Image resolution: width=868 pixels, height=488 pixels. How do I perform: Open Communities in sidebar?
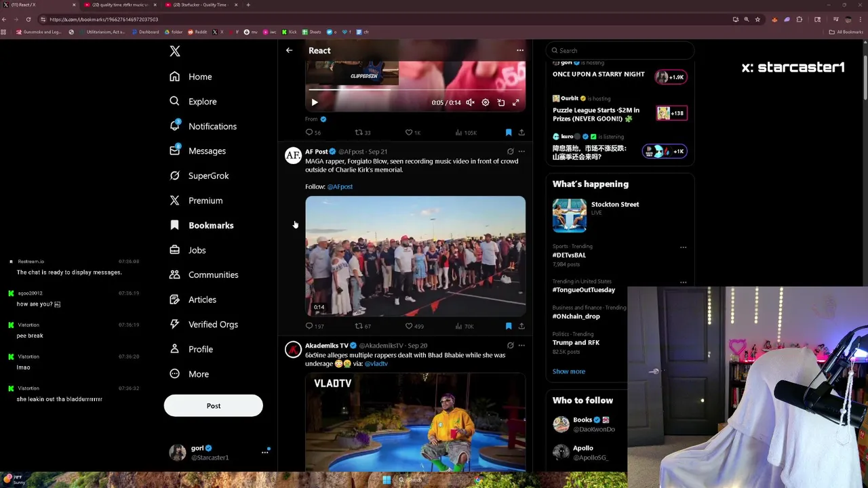[203, 274]
